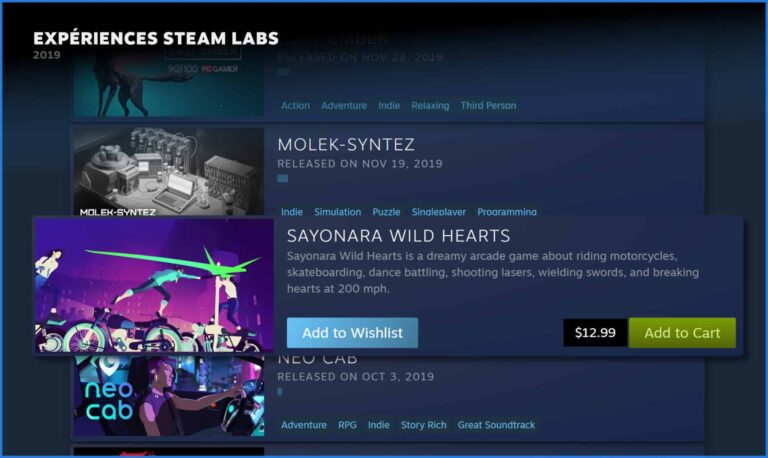Click the Windows platform icon under Molek-Syntez

(283, 178)
